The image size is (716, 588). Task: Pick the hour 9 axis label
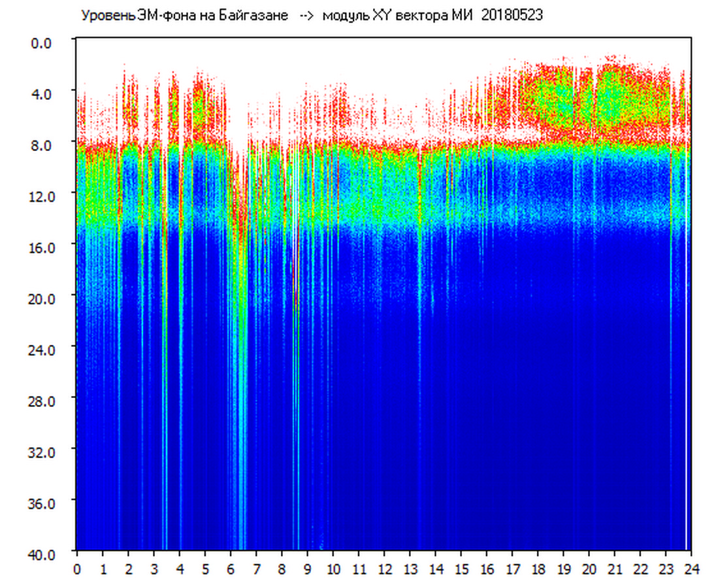click(308, 570)
